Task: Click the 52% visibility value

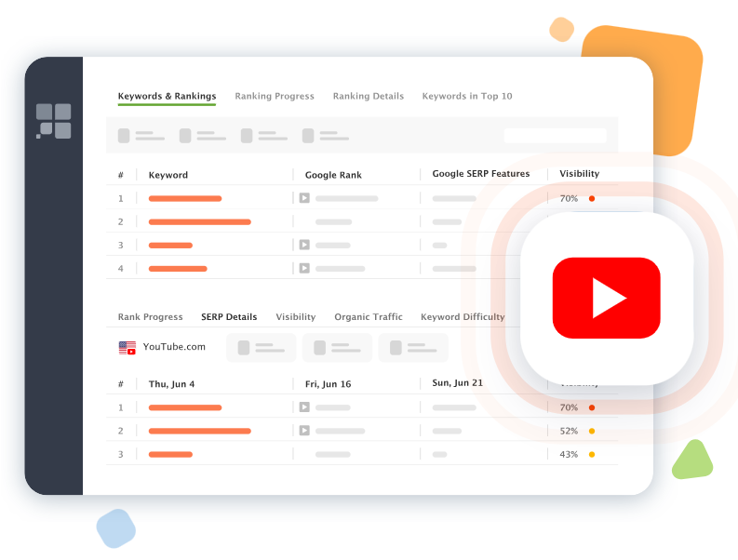Action: pyautogui.click(x=569, y=431)
